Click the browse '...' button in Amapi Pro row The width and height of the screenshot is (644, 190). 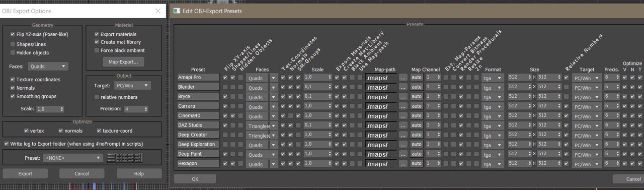coord(404,78)
